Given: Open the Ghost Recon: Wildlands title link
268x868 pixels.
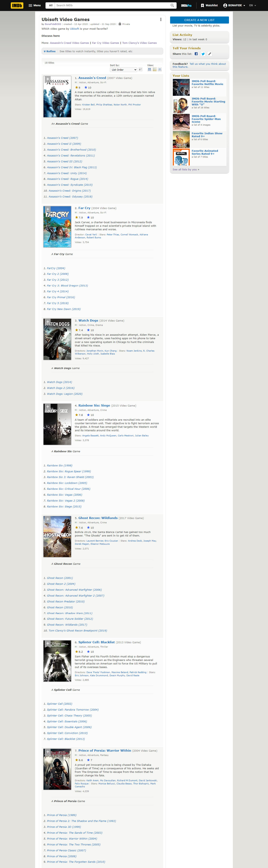Looking at the screenshot, I should 98,518.
